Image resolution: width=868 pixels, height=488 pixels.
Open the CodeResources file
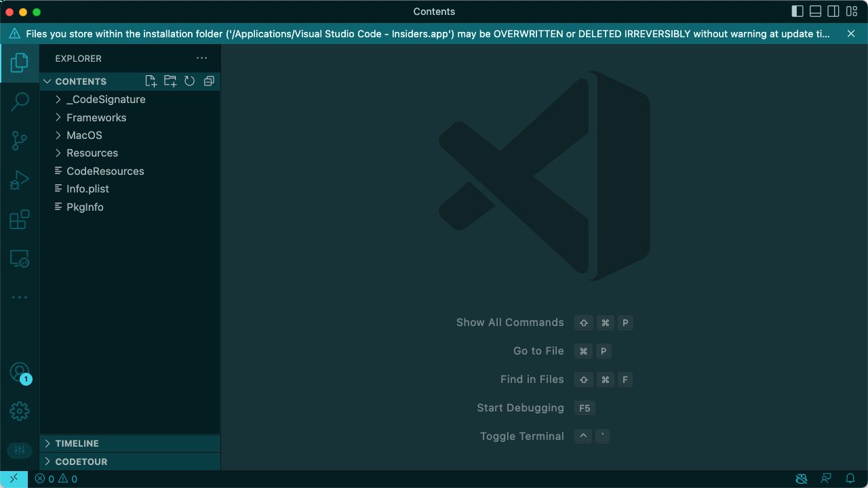pos(130,171)
